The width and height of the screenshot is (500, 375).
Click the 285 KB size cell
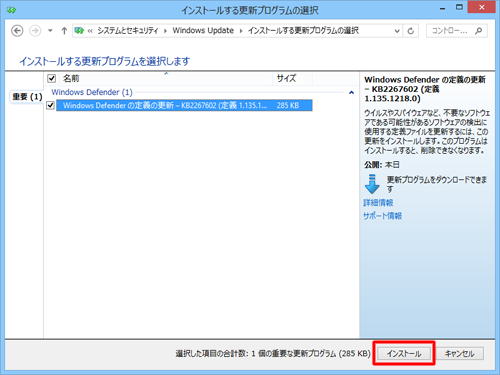click(288, 105)
